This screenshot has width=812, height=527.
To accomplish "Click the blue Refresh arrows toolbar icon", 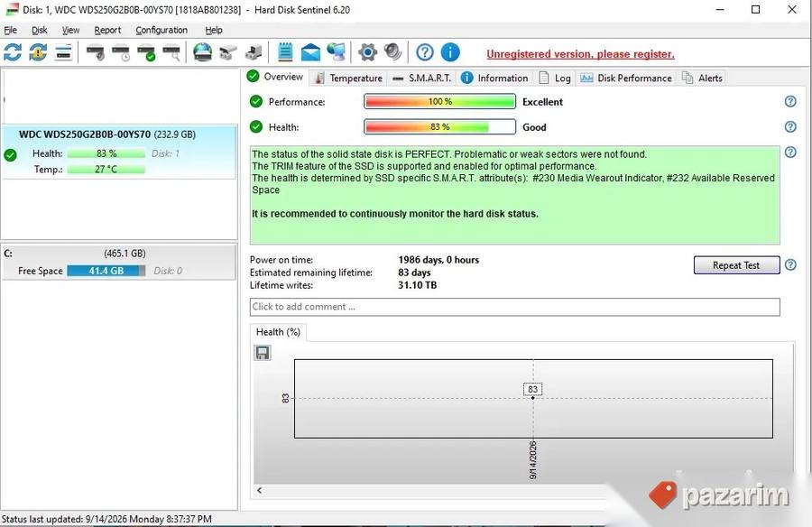I will pyautogui.click(x=13, y=52).
